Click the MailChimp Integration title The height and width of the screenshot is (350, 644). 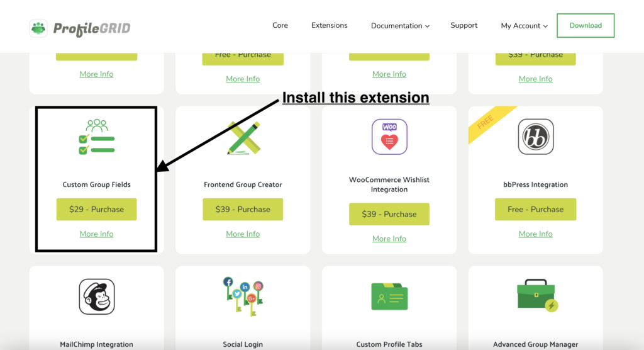pos(96,344)
